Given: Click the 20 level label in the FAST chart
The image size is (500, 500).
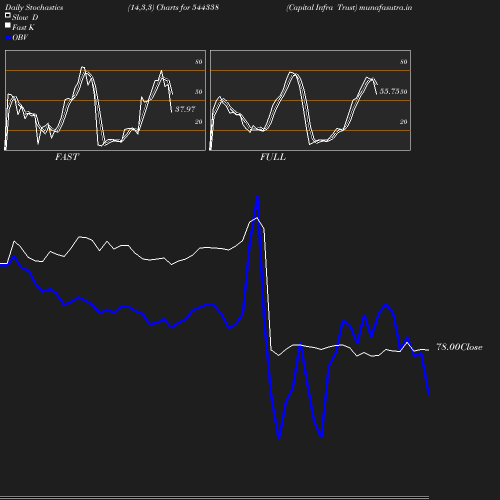Looking at the screenshot, I should [x=199, y=122].
